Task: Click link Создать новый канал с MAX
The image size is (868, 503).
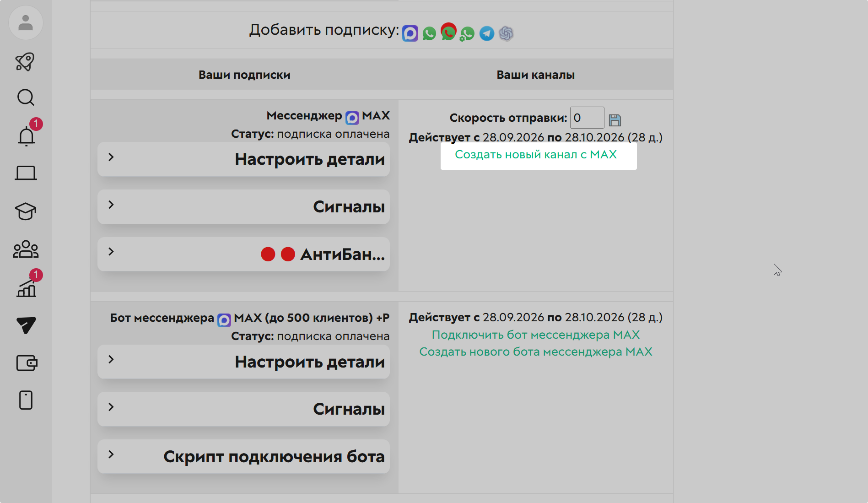Action: pyautogui.click(x=536, y=155)
